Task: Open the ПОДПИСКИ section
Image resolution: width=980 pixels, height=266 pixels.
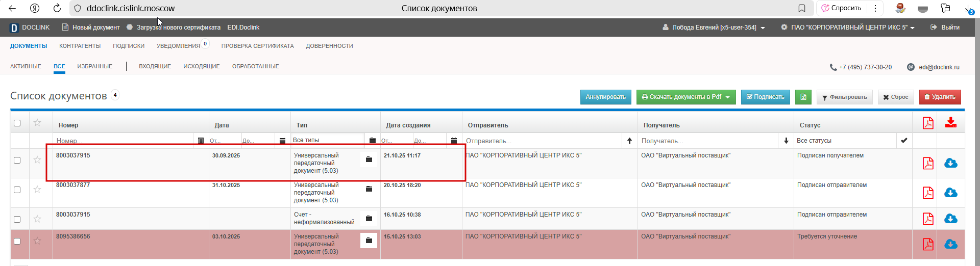Action: pyautogui.click(x=129, y=46)
